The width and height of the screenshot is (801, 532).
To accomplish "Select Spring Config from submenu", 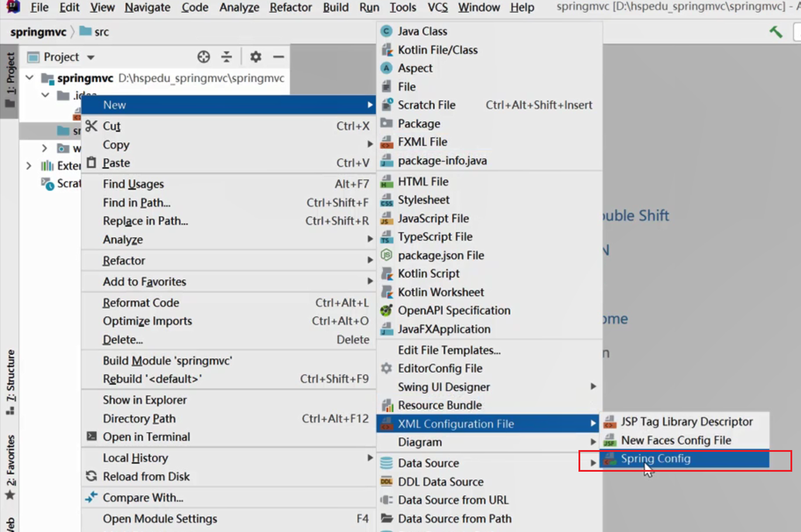I will [x=684, y=459].
